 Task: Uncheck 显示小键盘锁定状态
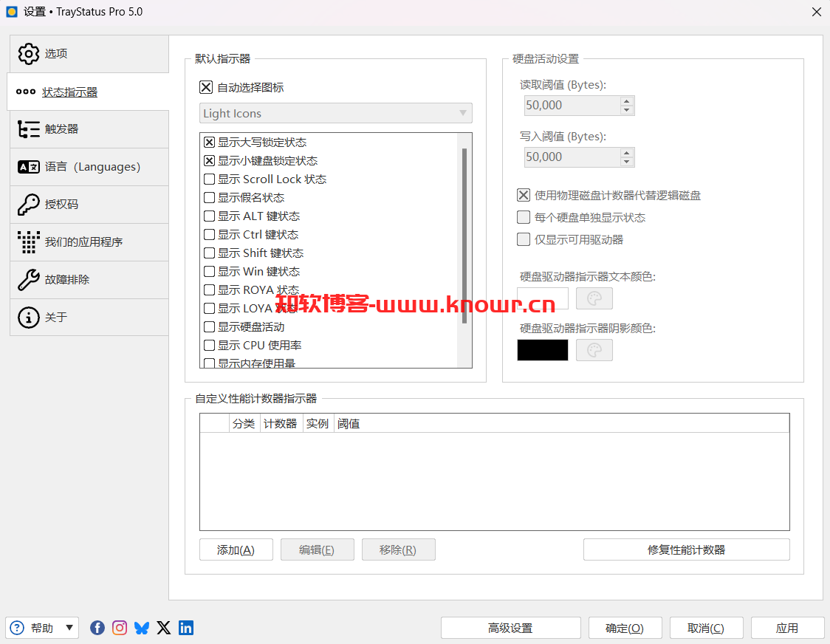coord(209,160)
